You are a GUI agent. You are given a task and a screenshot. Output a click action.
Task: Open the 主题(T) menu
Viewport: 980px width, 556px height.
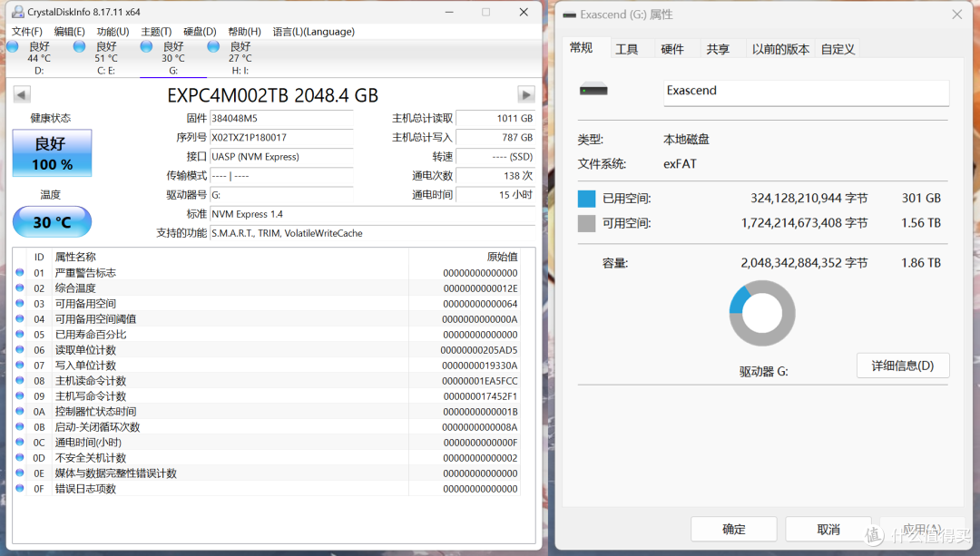coord(156,31)
